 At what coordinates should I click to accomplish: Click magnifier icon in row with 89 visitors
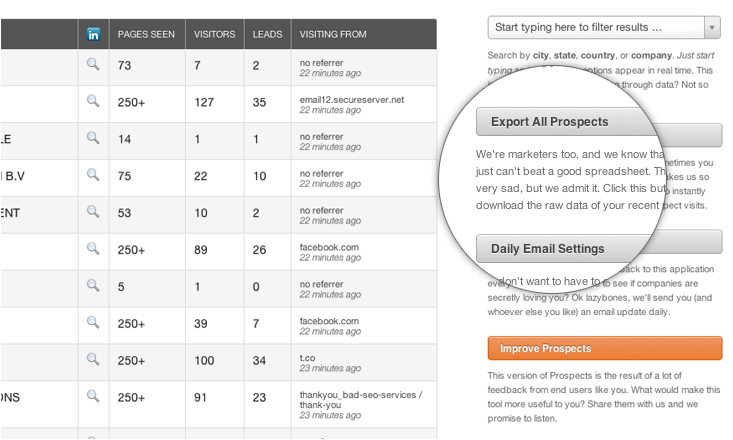pyautogui.click(x=94, y=249)
